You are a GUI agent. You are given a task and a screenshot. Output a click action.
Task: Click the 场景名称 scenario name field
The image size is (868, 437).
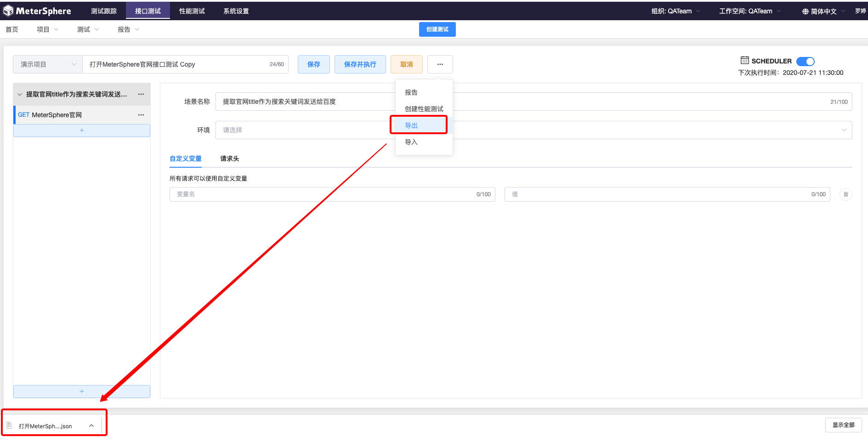533,102
